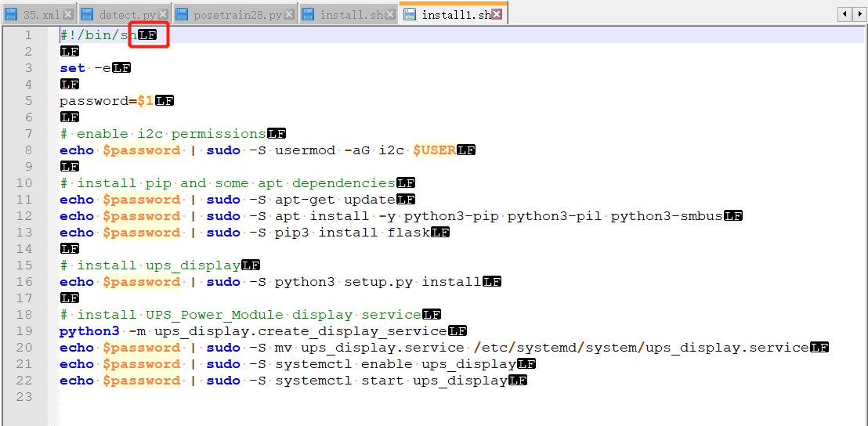Close the posetrain28.py tab

[x=289, y=15]
